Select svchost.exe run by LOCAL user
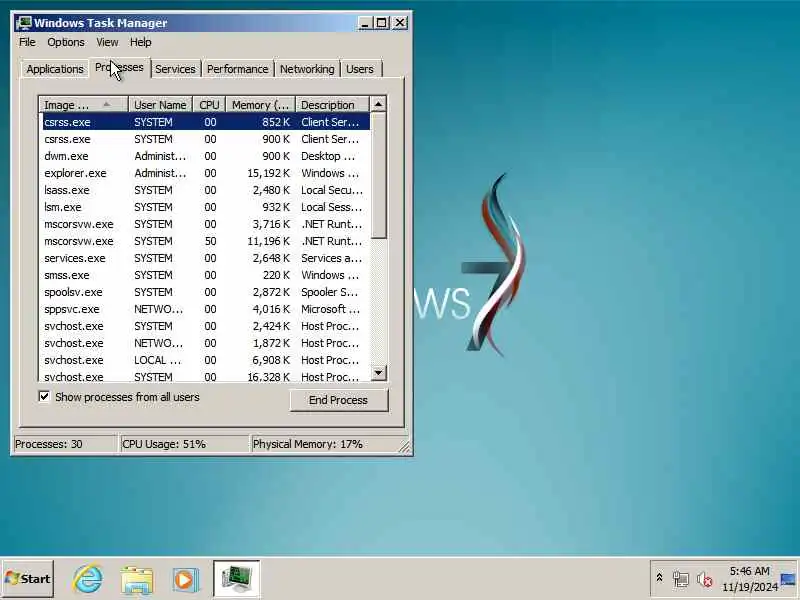The height and width of the screenshot is (600, 800). [x=206, y=360]
